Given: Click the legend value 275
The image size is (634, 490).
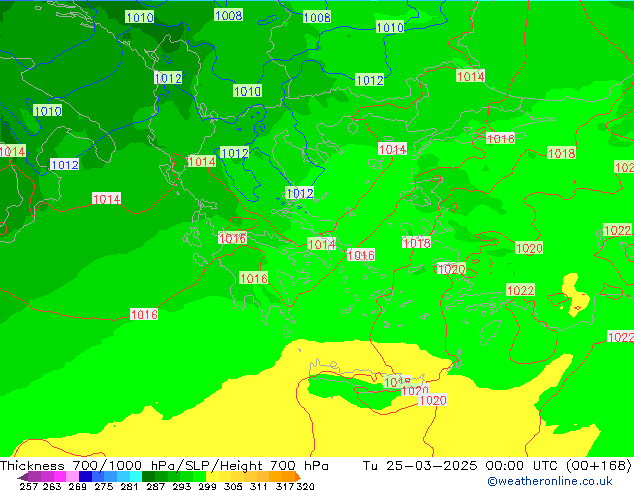Looking at the screenshot, I should tap(104, 486).
